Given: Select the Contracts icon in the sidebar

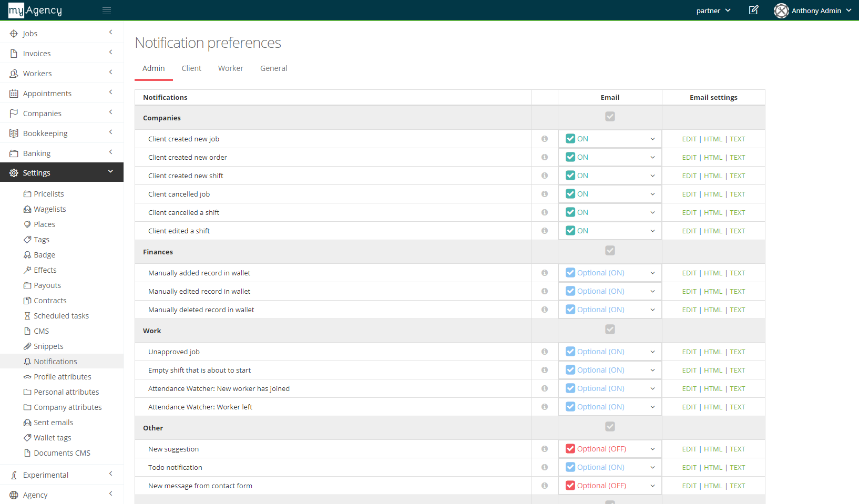Looking at the screenshot, I should pyautogui.click(x=27, y=300).
